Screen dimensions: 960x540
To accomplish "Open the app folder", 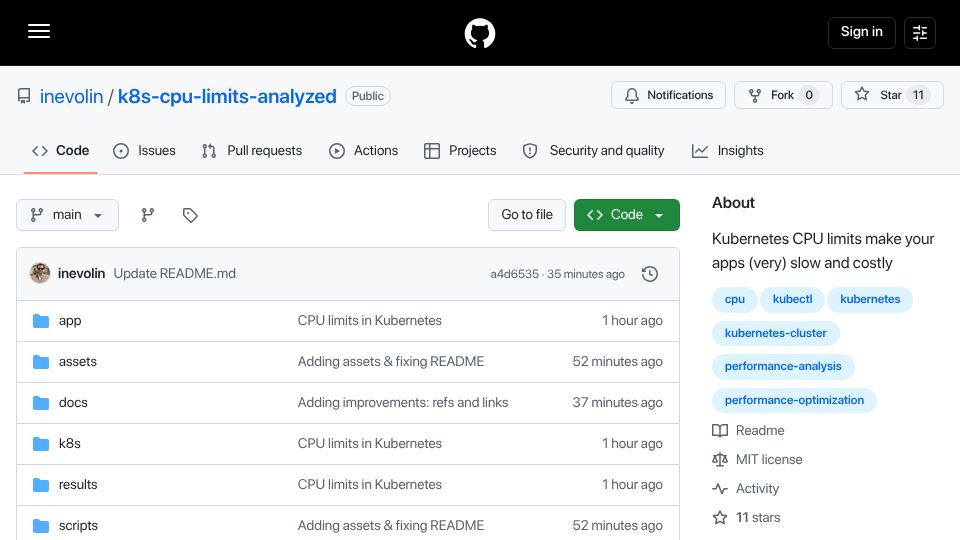I will [70, 321].
